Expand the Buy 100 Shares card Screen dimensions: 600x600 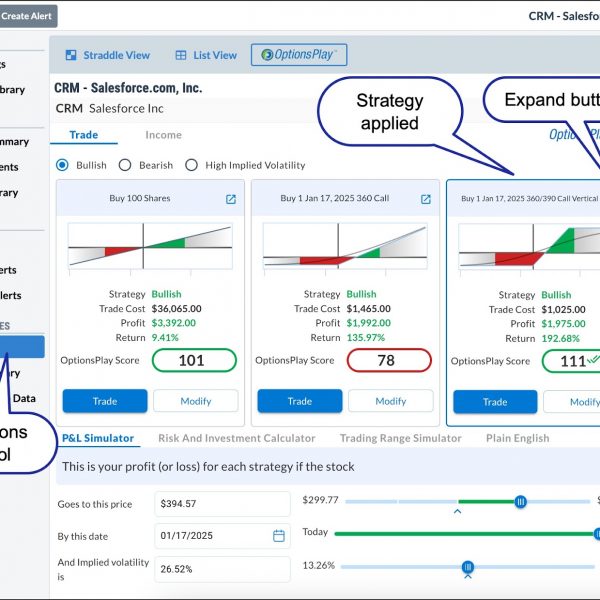(231, 199)
